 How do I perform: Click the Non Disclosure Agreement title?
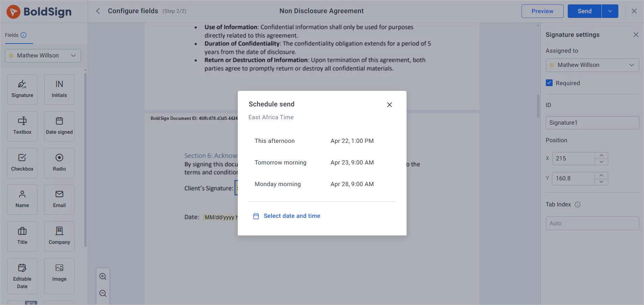click(x=321, y=11)
